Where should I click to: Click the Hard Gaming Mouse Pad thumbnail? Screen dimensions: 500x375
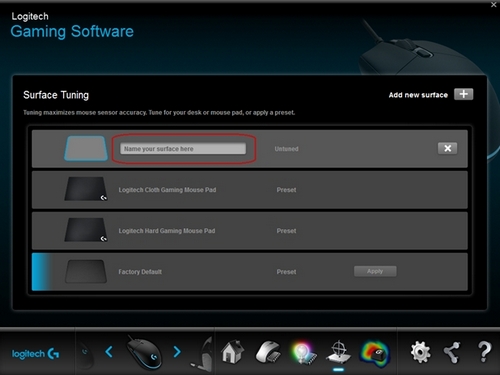pyautogui.click(x=86, y=230)
